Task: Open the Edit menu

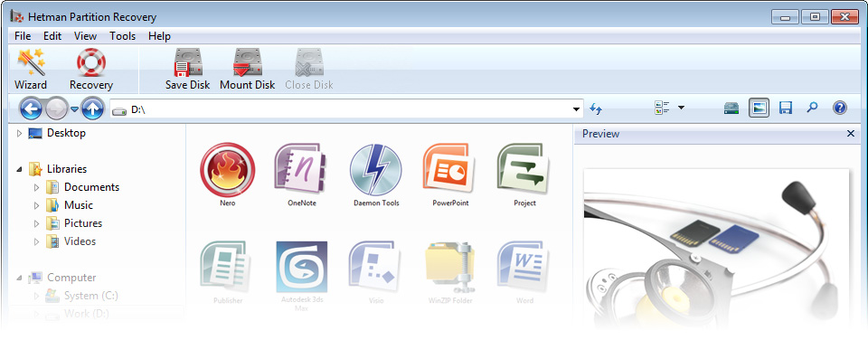Action: pos(52,36)
